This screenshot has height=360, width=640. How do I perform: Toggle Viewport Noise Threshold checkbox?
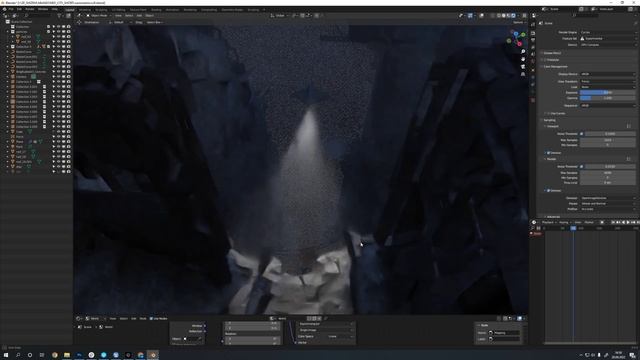point(582,133)
